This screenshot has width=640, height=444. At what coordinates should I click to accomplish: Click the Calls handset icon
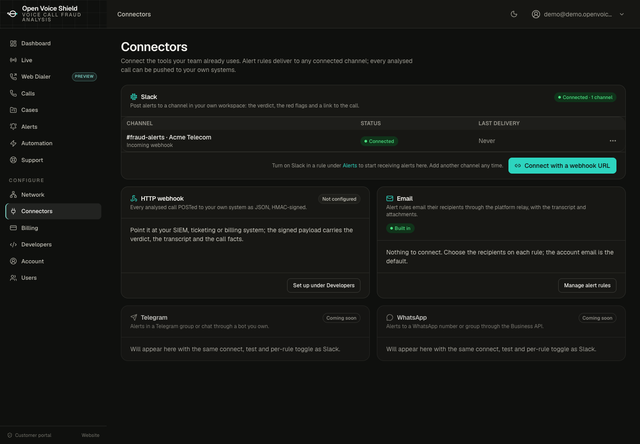pos(13,93)
